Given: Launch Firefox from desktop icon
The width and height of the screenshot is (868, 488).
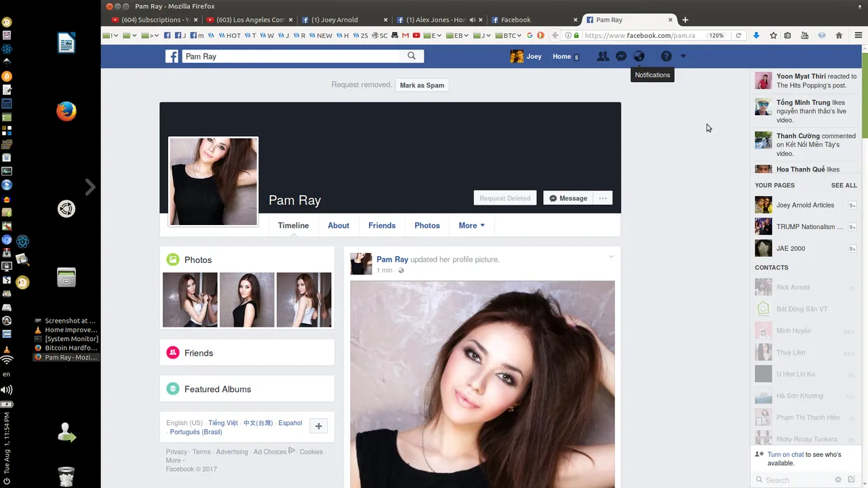Looking at the screenshot, I should tap(66, 111).
